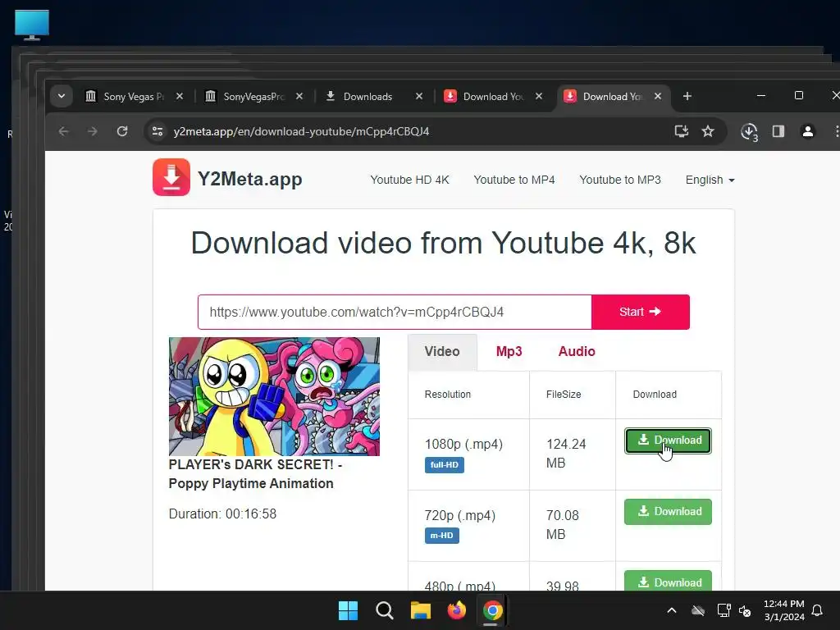Click the address bar URL
Screen dimensions: 840x630
(301, 132)
